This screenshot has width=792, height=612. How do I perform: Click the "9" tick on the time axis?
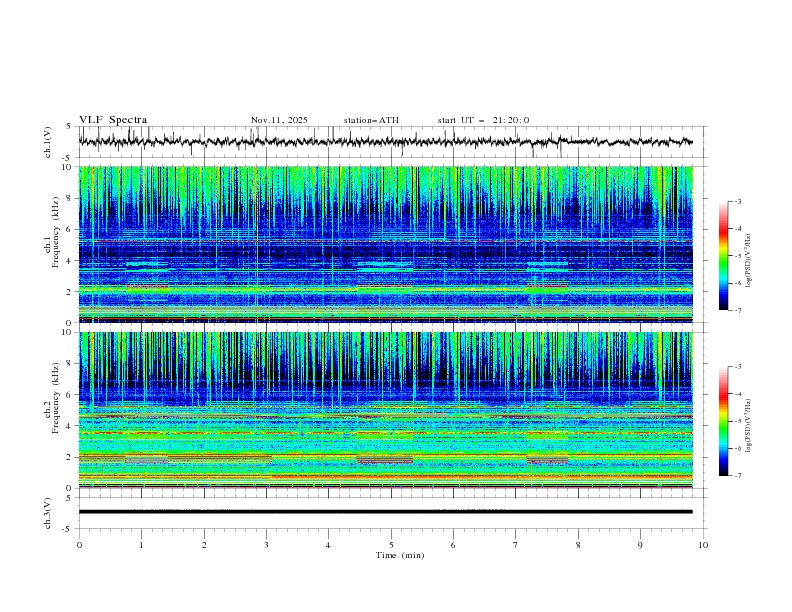pos(640,545)
